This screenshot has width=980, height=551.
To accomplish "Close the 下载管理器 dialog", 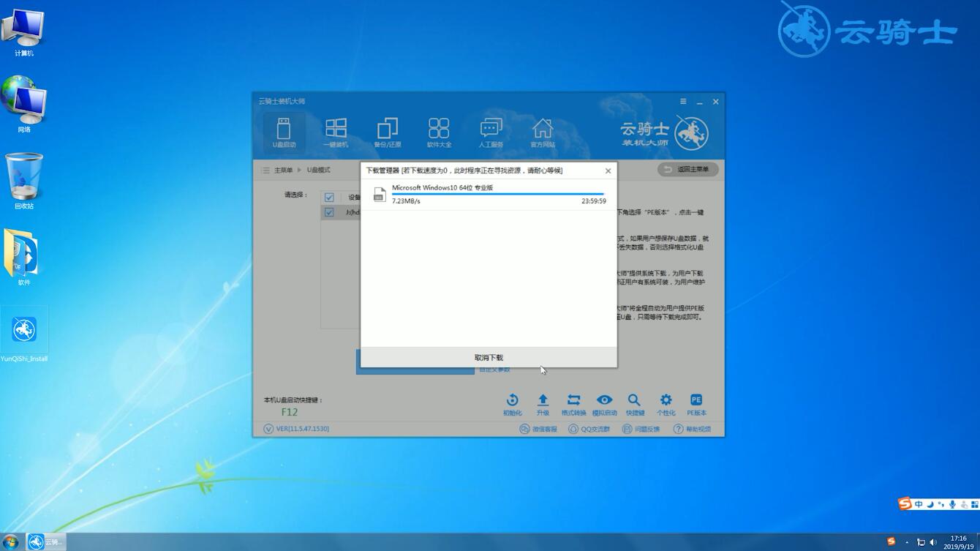I will [x=608, y=171].
